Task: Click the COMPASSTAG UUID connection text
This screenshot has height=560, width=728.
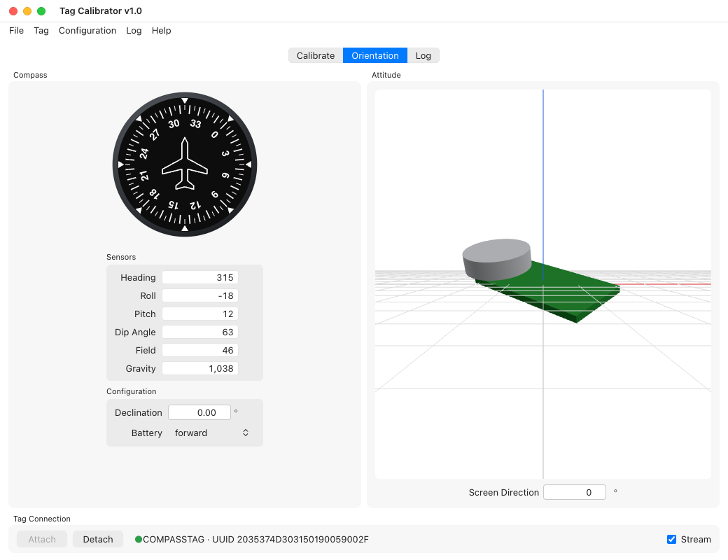Action: tap(255, 539)
